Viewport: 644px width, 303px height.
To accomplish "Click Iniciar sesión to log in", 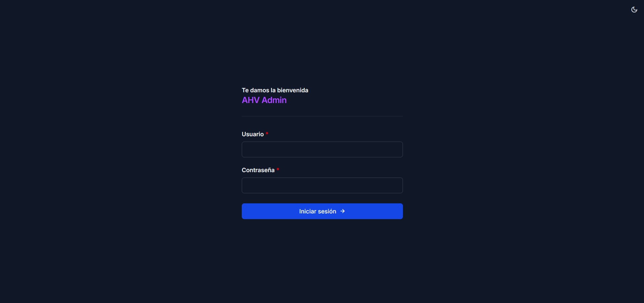I will [322, 211].
